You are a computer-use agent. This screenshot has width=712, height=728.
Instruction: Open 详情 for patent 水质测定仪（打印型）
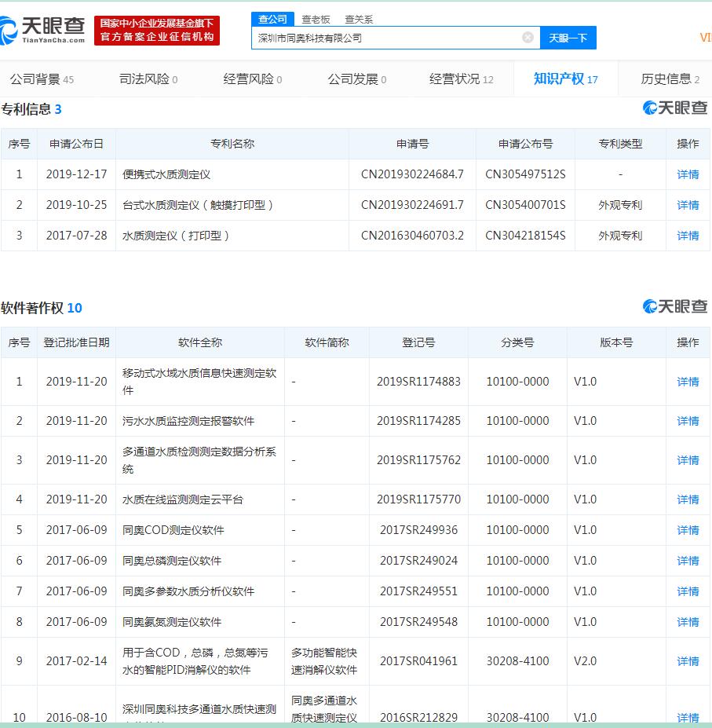click(x=688, y=236)
